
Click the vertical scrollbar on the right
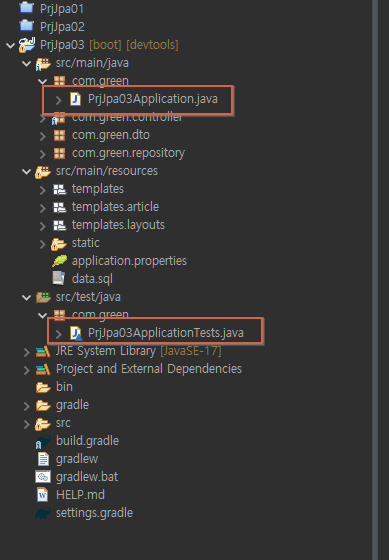coord(375,280)
